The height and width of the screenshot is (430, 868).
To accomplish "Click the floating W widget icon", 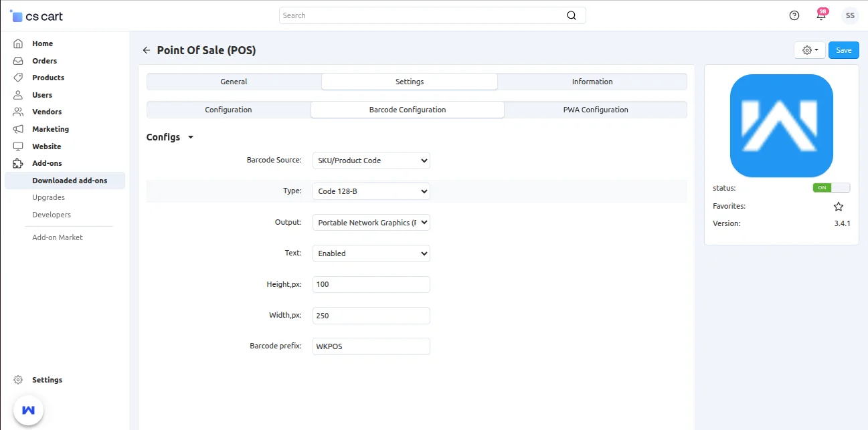I will (x=28, y=409).
